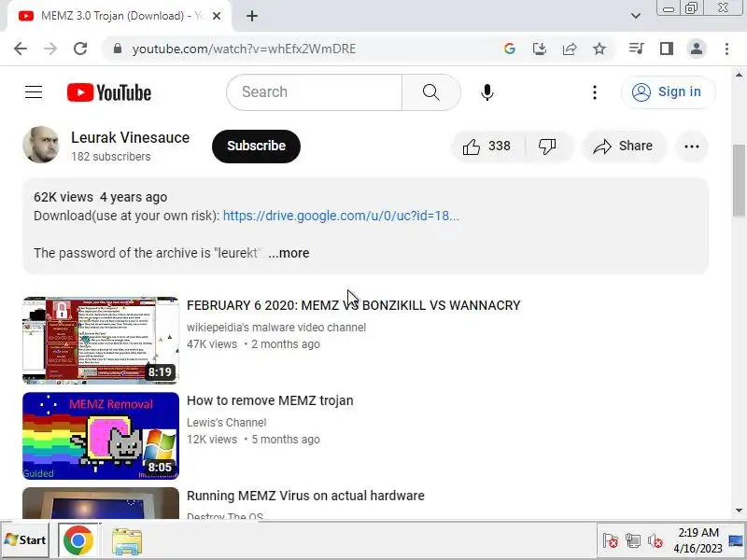This screenshot has width=747, height=560.
Task: Click the volume speaker tray icon
Action: pyautogui.click(x=655, y=540)
